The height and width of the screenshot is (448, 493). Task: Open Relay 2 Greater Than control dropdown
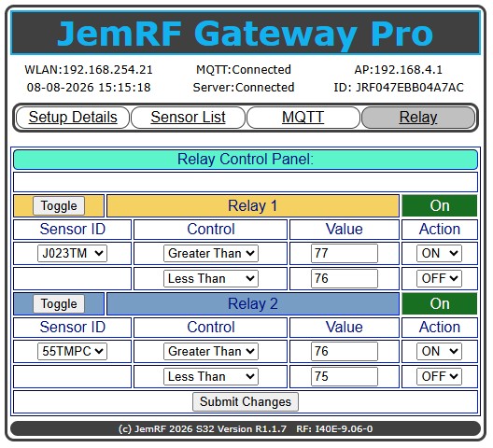[211, 351]
